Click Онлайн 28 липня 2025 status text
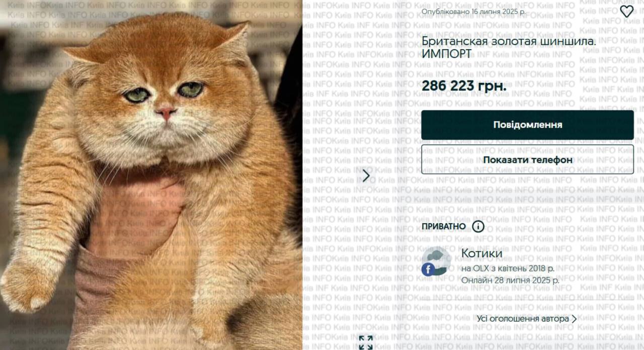This screenshot has height=350, width=644. coord(510,280)
